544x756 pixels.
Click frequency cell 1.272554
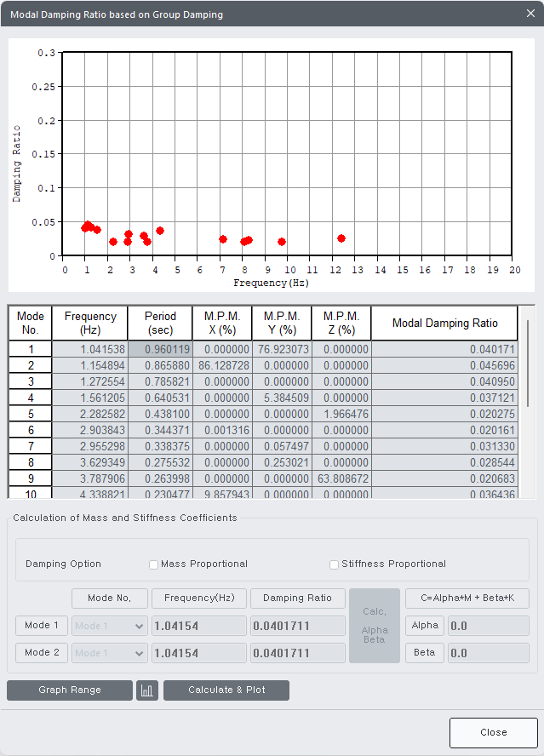click(x=90, y=382)
